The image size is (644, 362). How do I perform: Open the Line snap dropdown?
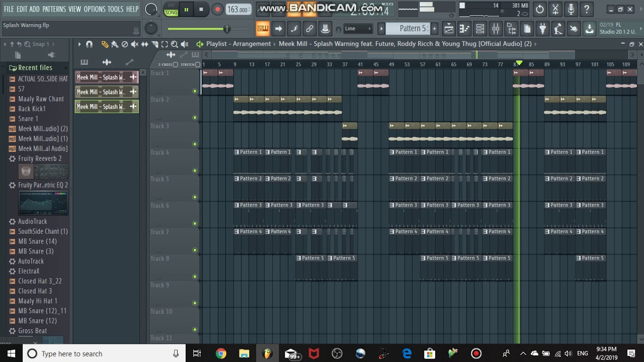[358, 29]
